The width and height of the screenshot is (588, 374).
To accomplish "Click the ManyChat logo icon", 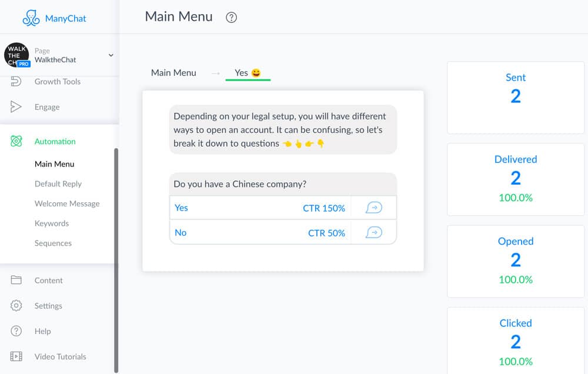I will [31, 18].
